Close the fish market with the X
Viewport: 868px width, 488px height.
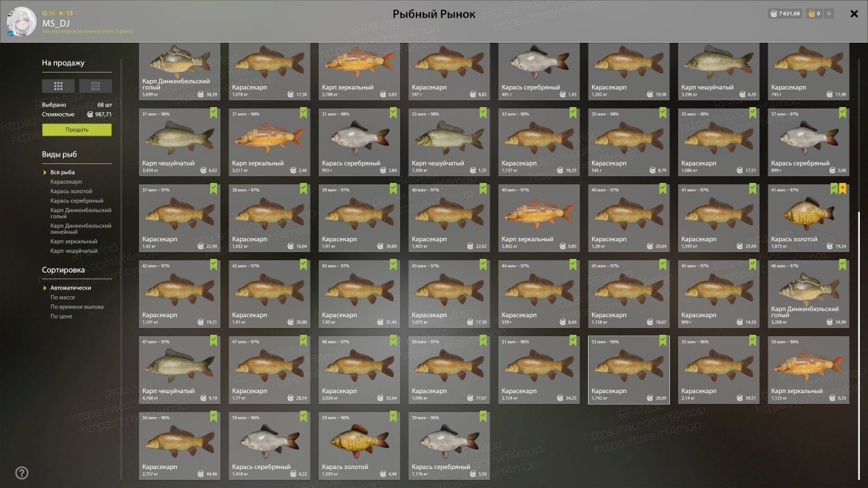(x=854, y=14)
